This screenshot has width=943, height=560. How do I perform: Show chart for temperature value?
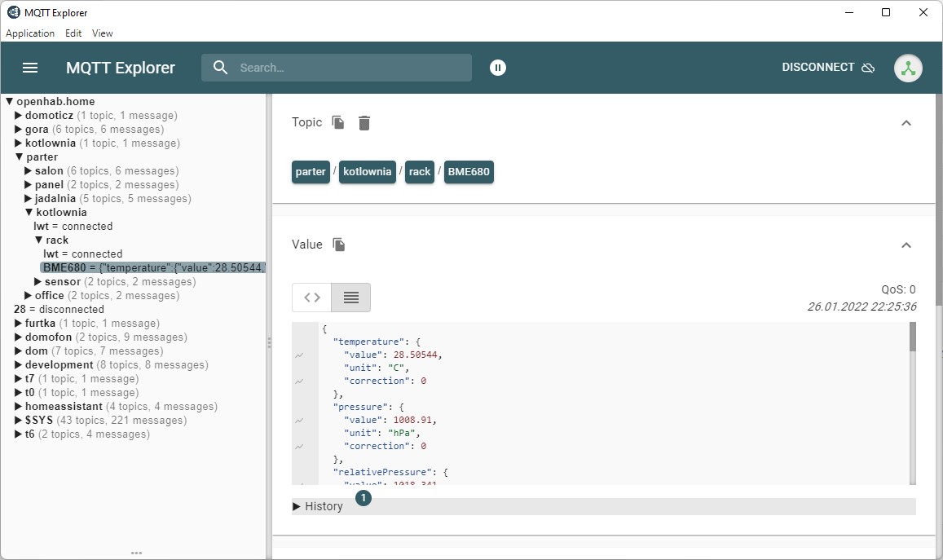[300, 355]
